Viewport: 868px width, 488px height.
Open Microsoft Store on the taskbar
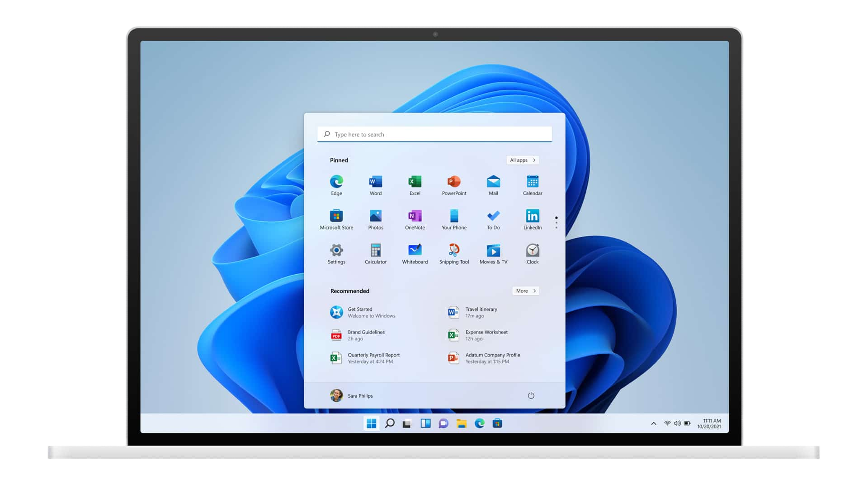pos(497,423)
